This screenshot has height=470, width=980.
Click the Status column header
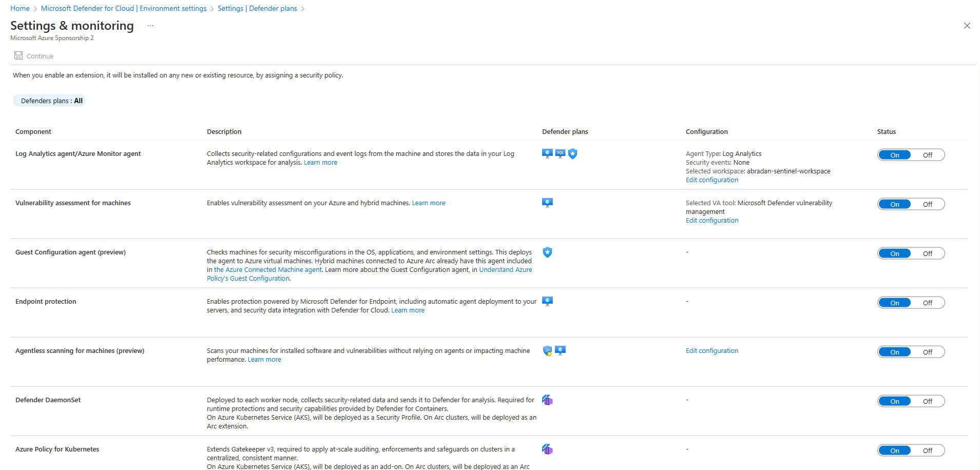click(887, 131)
